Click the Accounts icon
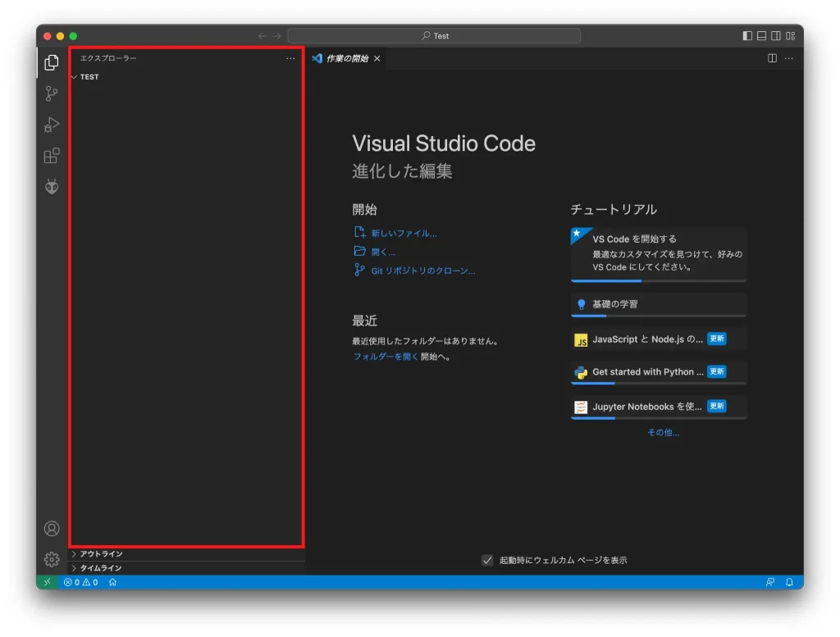 click(51, 527)
